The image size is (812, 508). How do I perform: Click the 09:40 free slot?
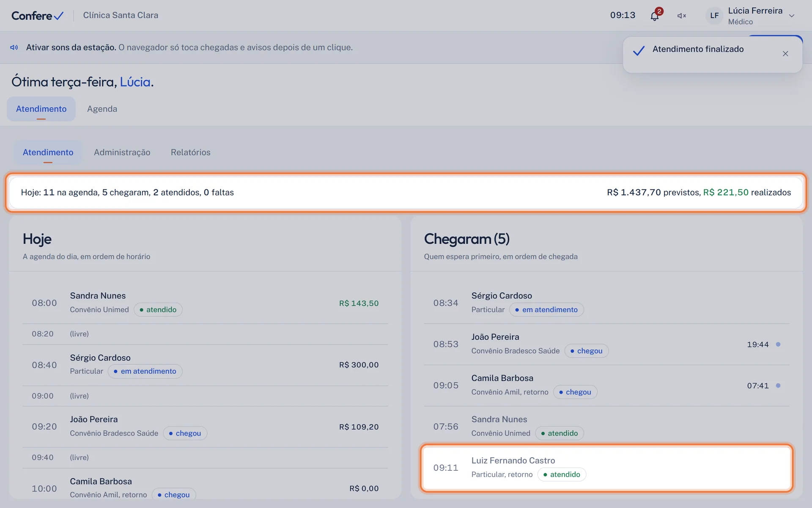click(205, 458)
